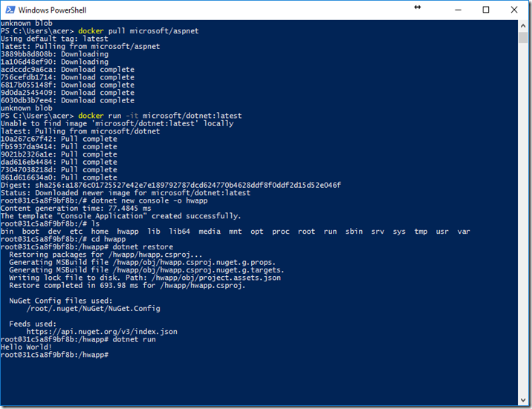Click 'dotnet new console -o hwapp' command
The image size is (532, 409).
[149, 200]
